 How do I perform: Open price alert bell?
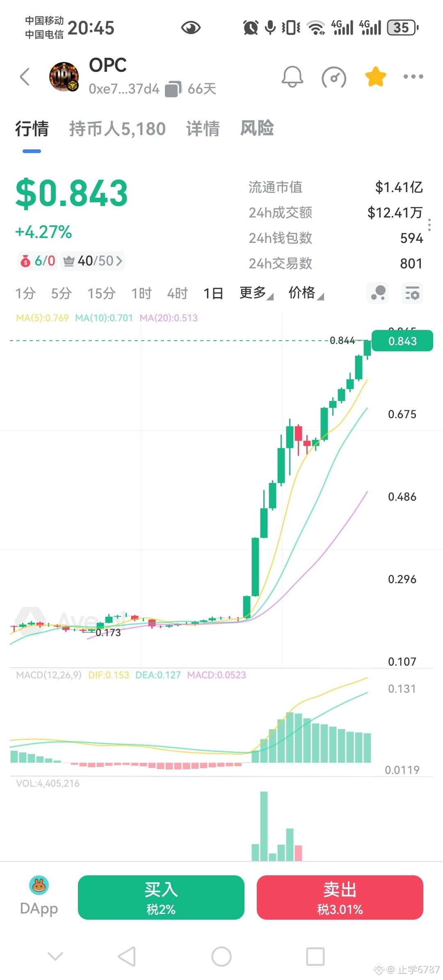click(x=292, y=77)
